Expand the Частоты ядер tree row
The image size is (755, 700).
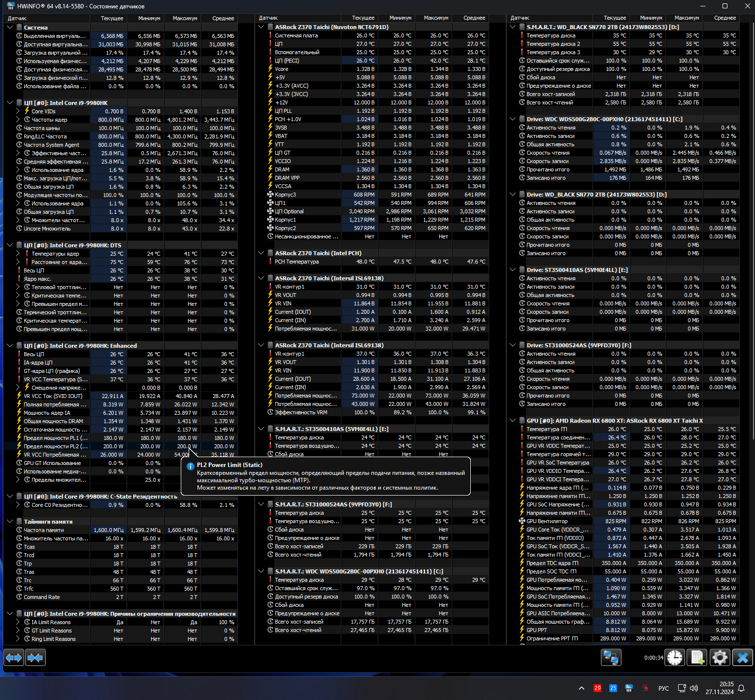click(18, 120)
